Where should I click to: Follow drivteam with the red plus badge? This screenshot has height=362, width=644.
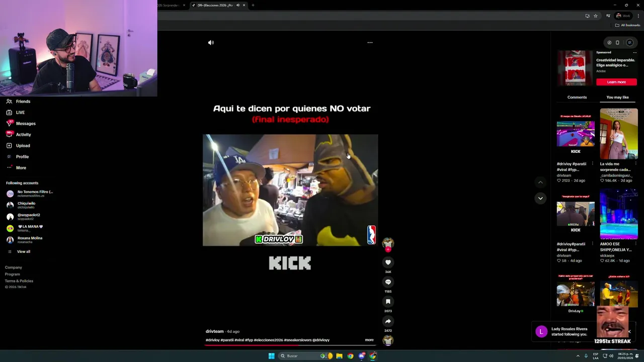tap(388, 249)
